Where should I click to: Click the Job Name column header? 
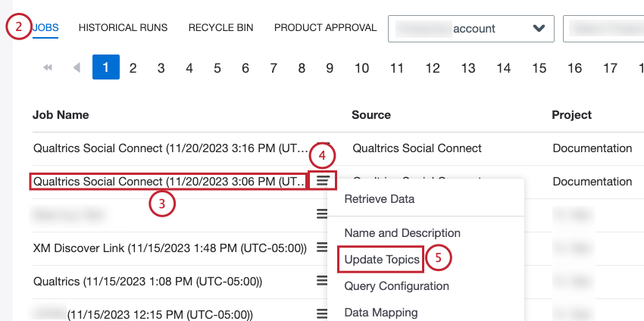(x=61, y=115)
